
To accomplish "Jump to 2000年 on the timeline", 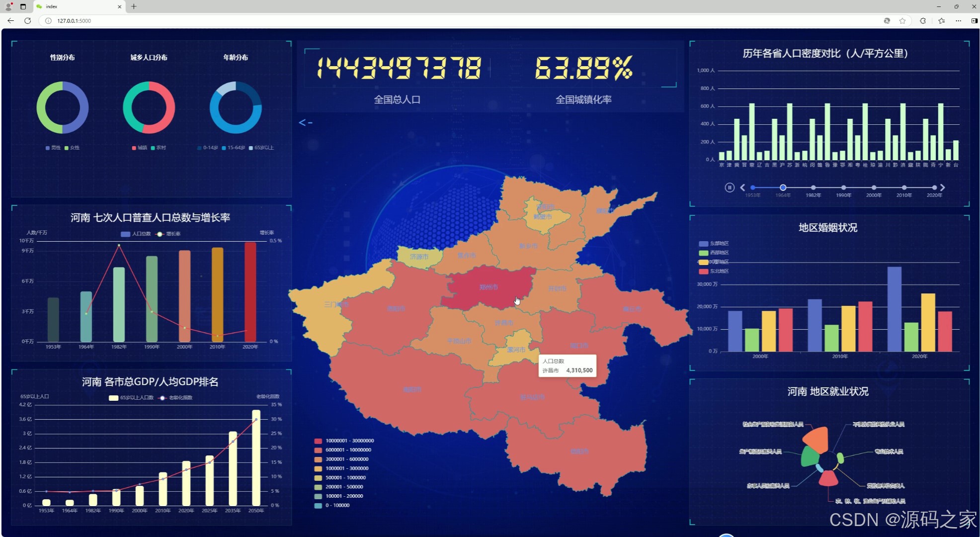I will coord(874,188).
